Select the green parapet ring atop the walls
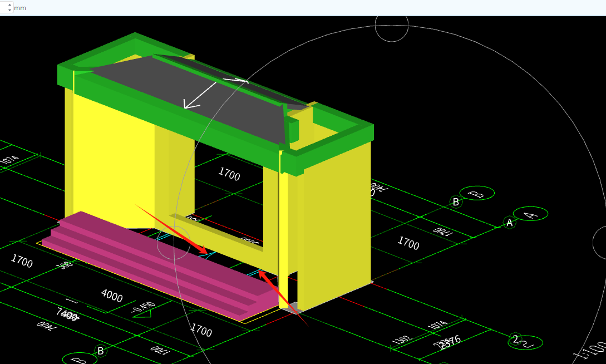 (216, 104)
